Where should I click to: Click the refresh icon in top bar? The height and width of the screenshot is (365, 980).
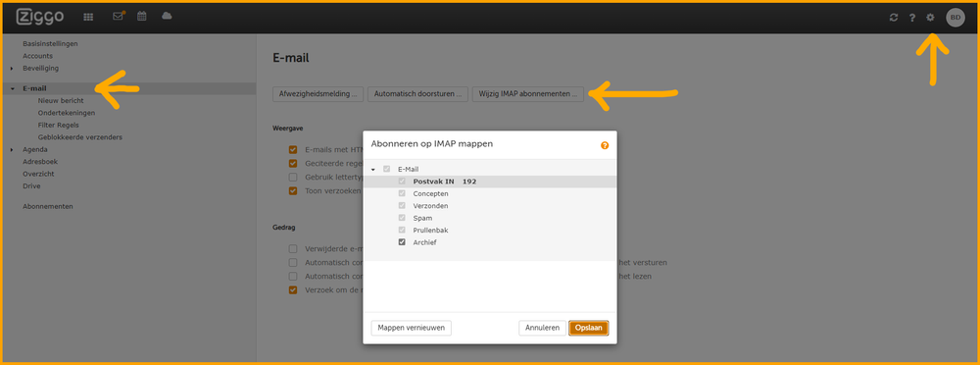tap(894, 18)
